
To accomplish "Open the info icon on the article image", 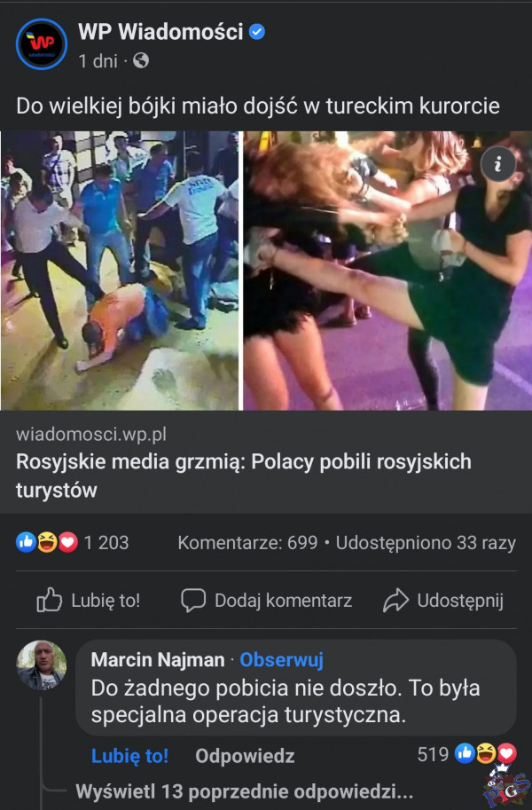I will click(498, 164).
